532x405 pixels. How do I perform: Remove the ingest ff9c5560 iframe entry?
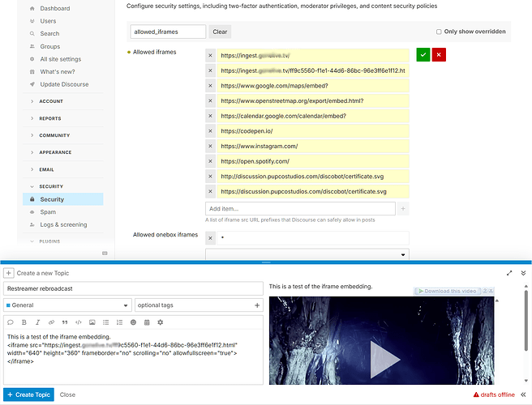tap(210, 70)
